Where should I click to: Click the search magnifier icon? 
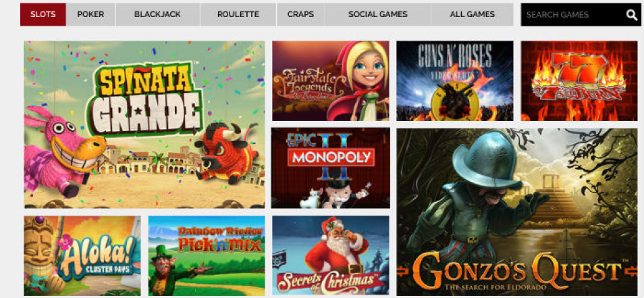pyautogui.click(x=632, y=16)
